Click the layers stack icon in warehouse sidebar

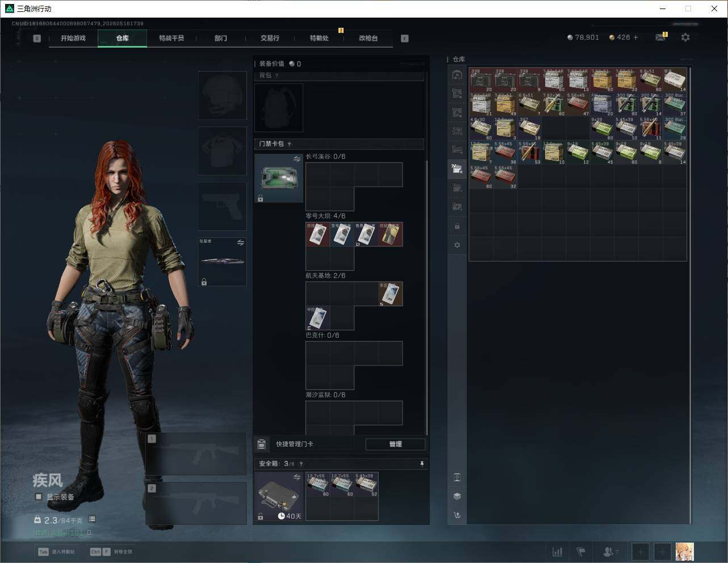tap(457, 496)
